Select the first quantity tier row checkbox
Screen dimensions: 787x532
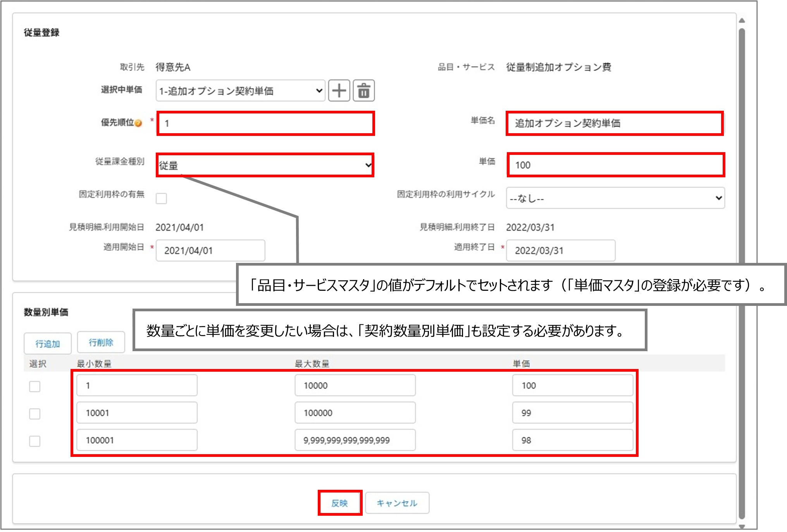click(34, 386)
